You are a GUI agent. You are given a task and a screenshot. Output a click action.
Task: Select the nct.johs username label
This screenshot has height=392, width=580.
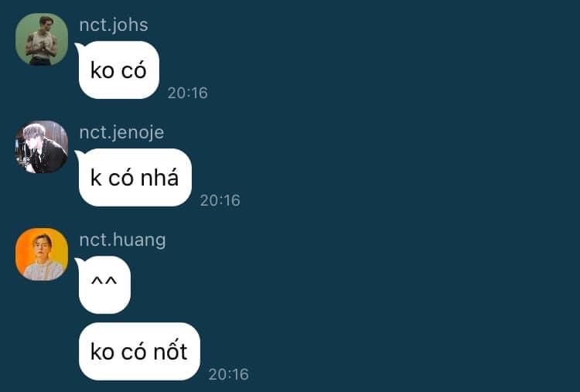tap(114, 26)
